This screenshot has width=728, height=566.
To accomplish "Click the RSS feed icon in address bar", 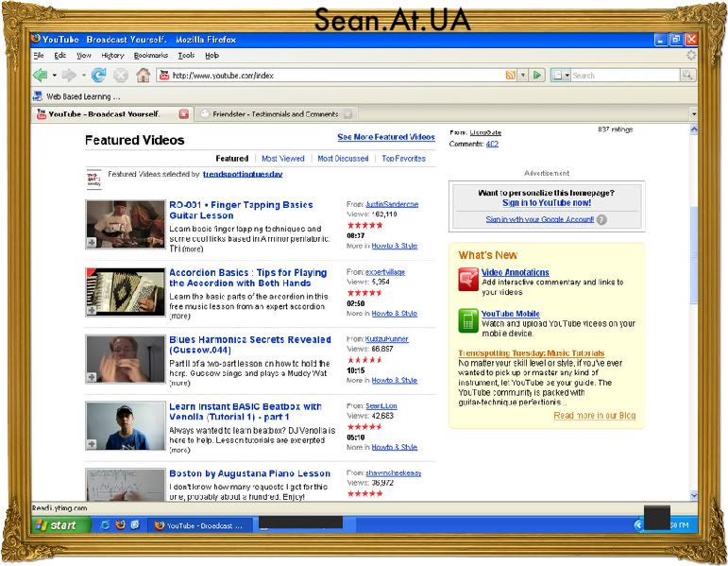I will click(x=510, y=75).
